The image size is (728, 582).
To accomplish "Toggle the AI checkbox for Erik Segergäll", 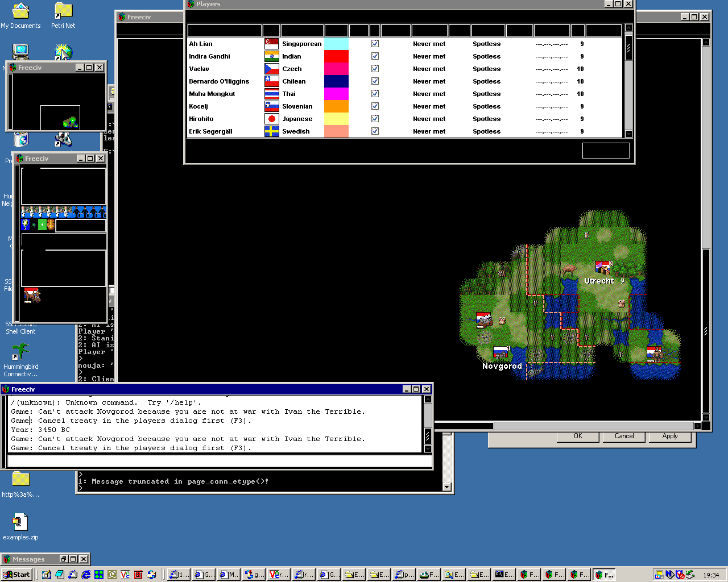I will click(375, 131).
